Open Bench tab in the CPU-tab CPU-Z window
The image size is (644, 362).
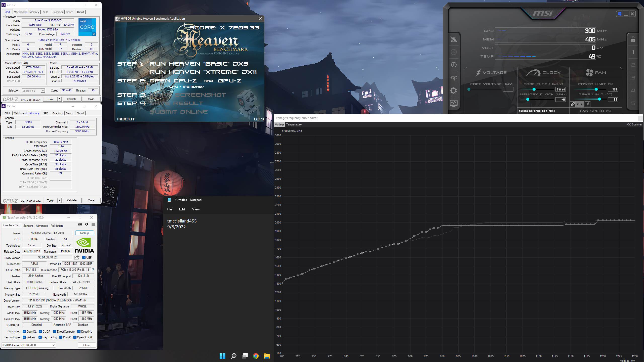tap(70, 12)
